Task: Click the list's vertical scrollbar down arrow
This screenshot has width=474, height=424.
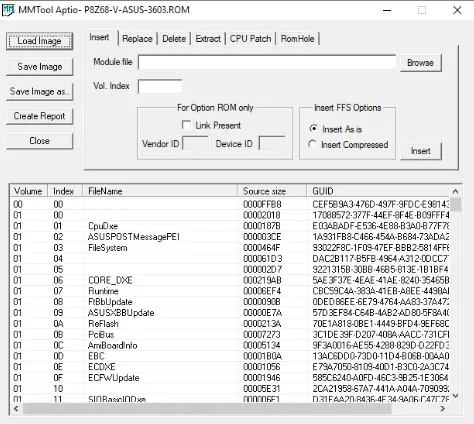Action: coord(455,396)
